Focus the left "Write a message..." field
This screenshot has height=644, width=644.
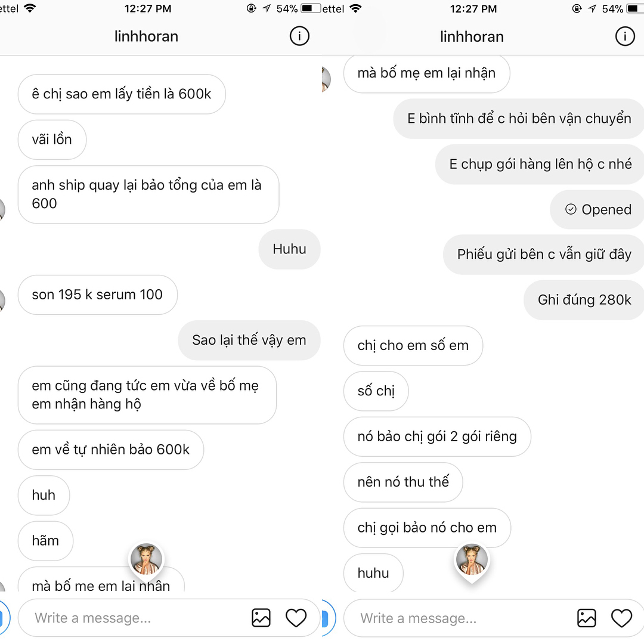pos(131,618)
